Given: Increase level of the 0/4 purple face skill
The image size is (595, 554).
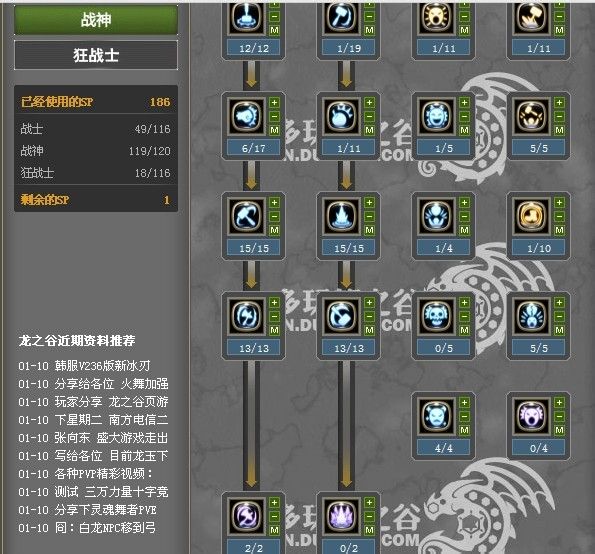Looking at the screenshot, I should point(559,402).
